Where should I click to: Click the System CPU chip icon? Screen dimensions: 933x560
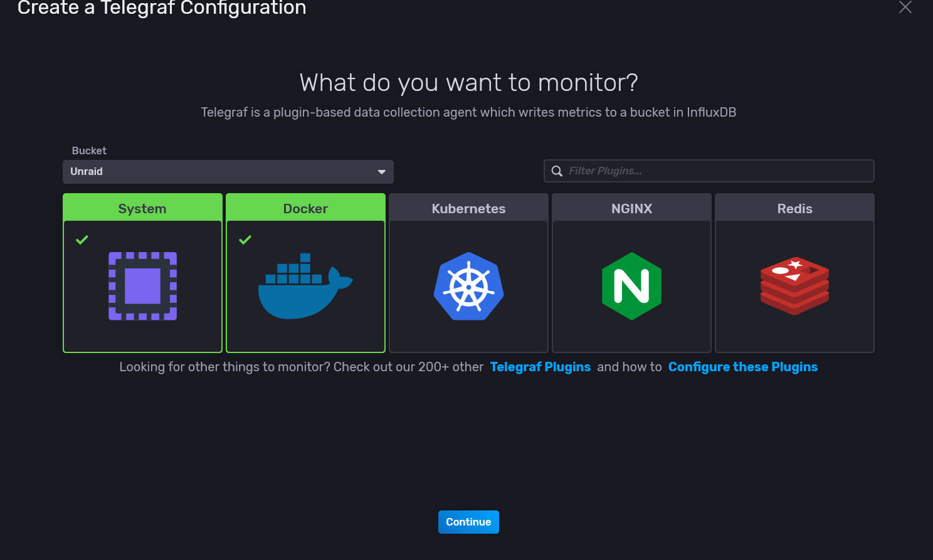coord(142,286)
